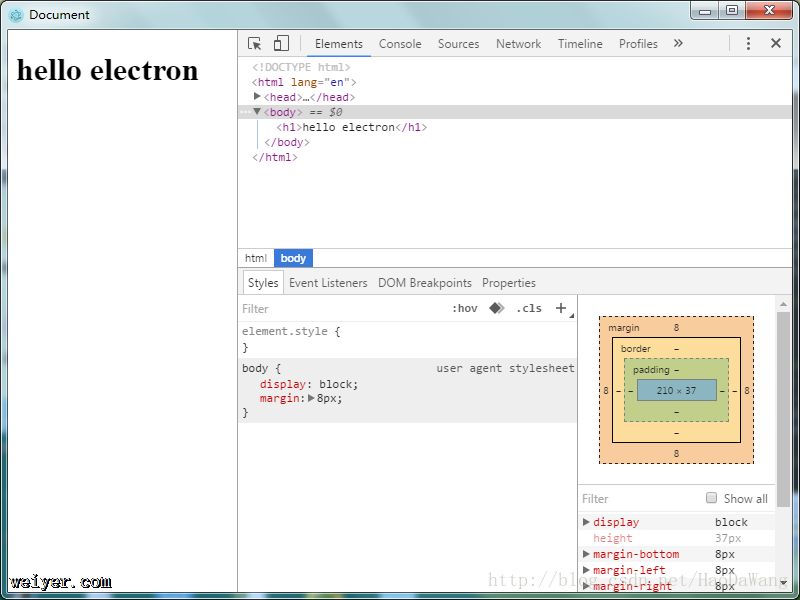Image resolution: width=800 pixels, height=600 pixels.
Task: Open the Network tab
Action: tap(518, 44)
